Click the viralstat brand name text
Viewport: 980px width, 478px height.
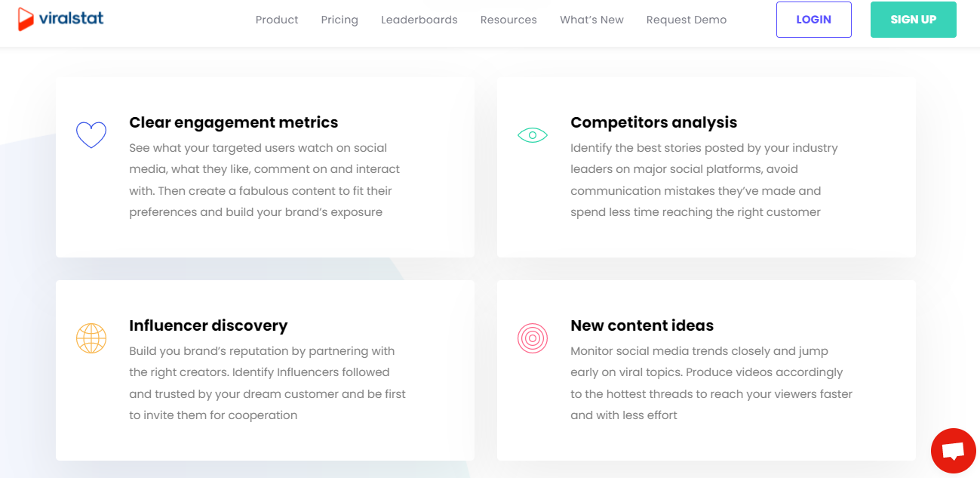(x=72, y=18)
